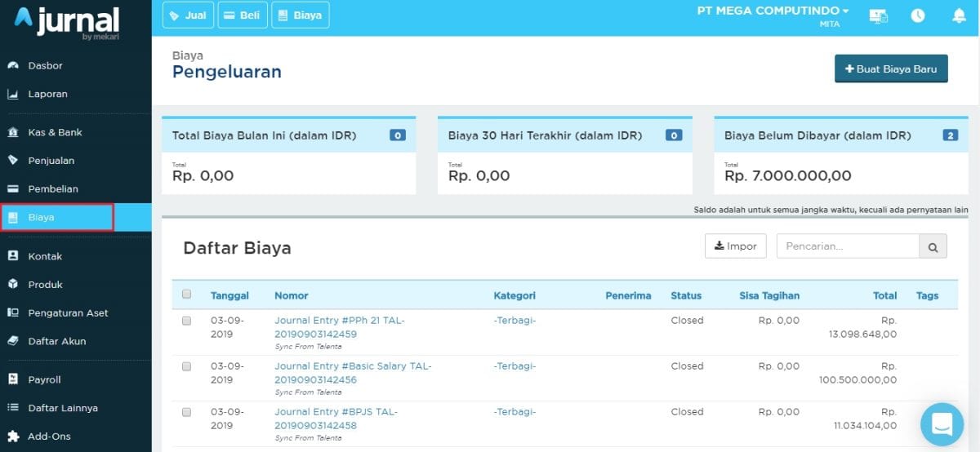
Task: Open the chat support bubble
Action: pyautogui.click(x=942, y=424)
